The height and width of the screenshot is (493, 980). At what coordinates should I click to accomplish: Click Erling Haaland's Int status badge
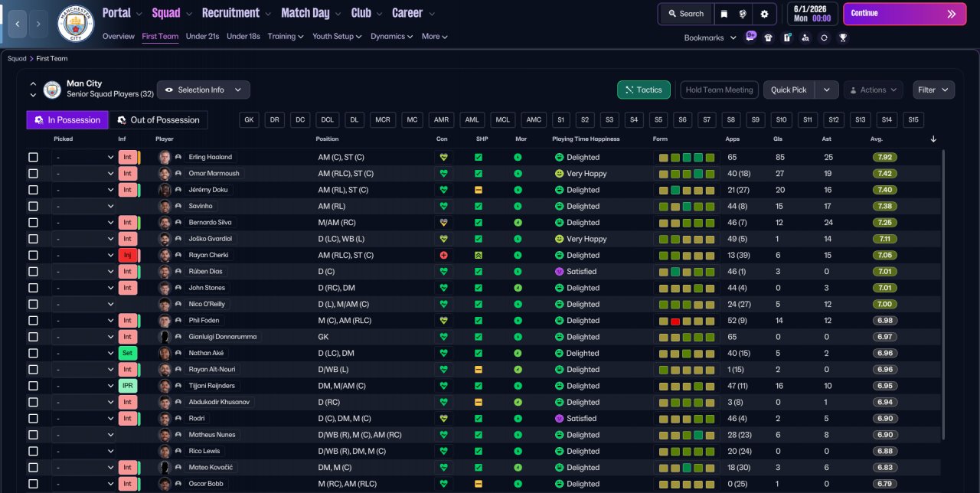[127, 157]
